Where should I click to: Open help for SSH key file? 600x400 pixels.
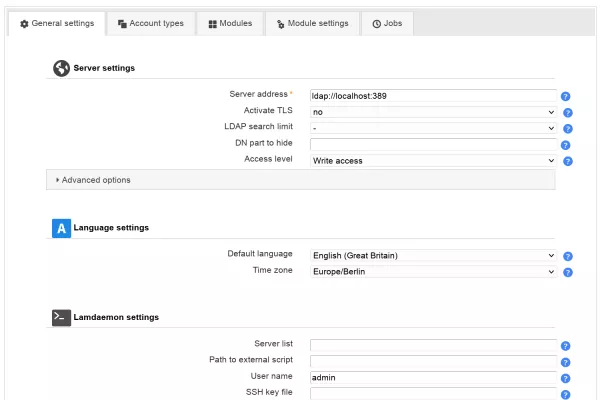pyautogui.click(x=565, y=394)
